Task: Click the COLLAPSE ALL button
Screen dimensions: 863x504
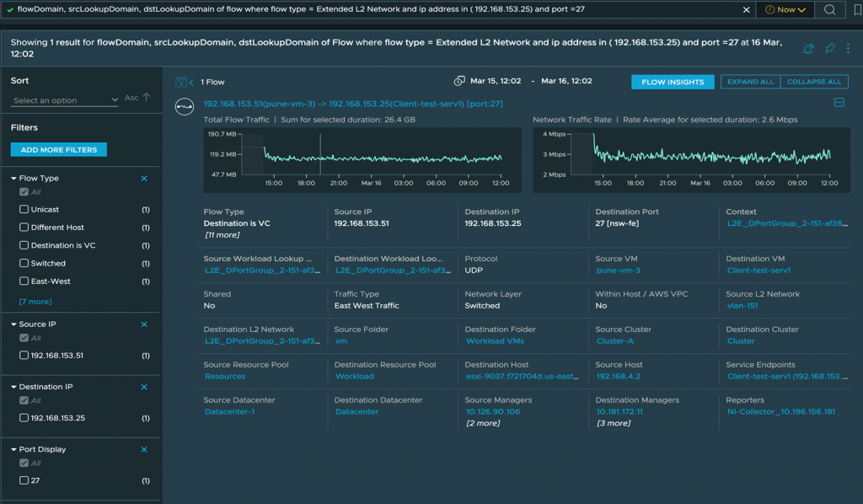Action: (x=813, y=82)
